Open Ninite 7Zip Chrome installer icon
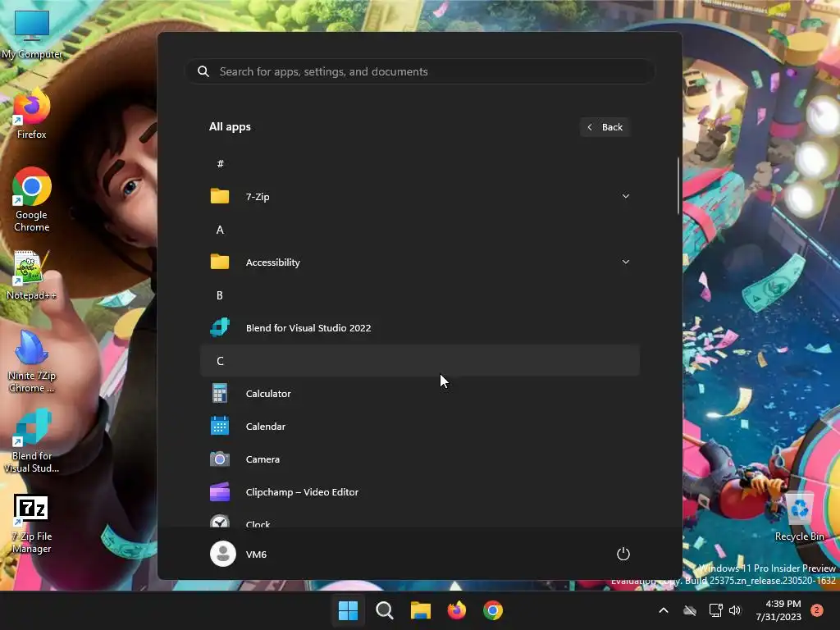This screenshot has width=840, height=630. 32,362
